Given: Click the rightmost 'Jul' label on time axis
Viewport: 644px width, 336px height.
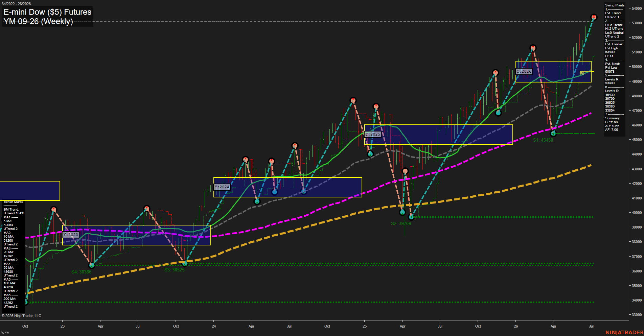Looking at the screenshot, I should 591,326.
